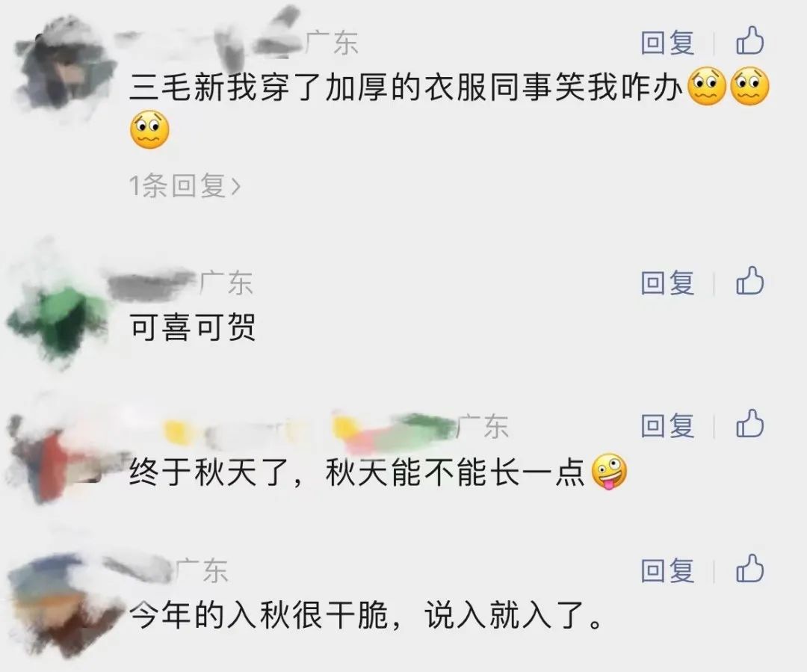This screenshot has height=672, width=807.
Task: Reply to the 终于秋天了 comment
Action: 667,425
